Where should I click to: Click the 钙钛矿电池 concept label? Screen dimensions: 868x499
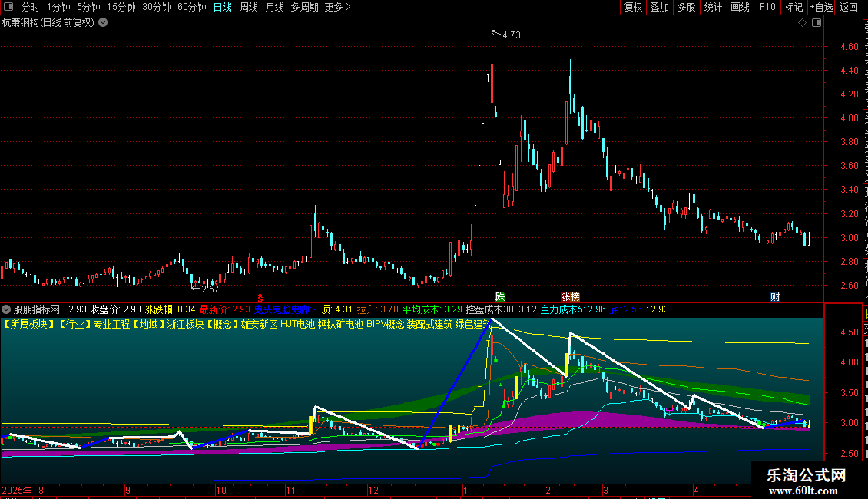[340, 324]
